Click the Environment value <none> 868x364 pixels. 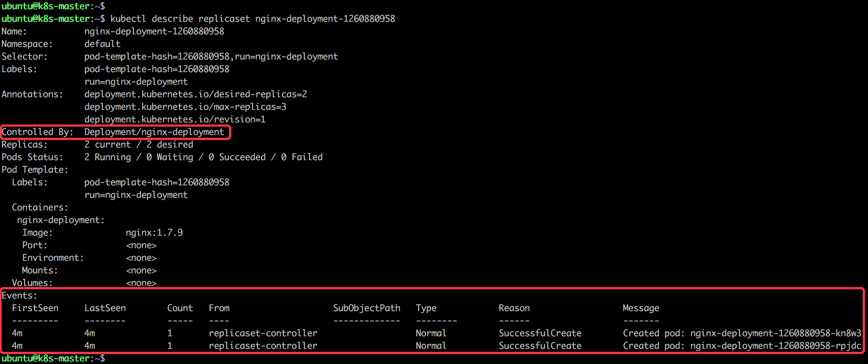[x=141, y=258]
